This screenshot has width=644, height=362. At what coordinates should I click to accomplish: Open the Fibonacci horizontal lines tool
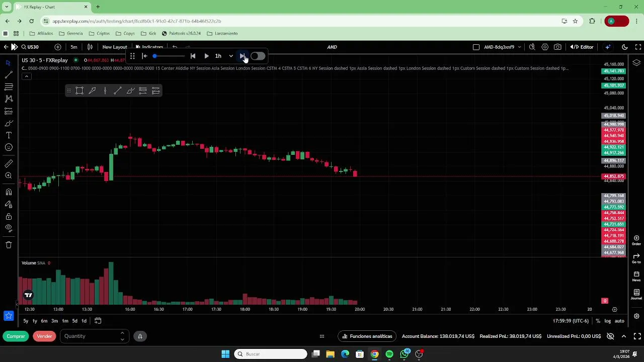click(9, 87)
